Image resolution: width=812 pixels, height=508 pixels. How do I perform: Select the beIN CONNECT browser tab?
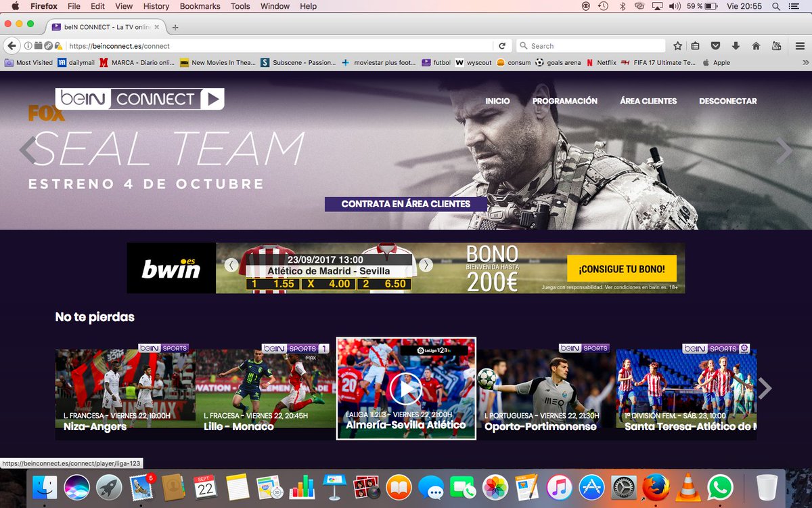[107, 27]
